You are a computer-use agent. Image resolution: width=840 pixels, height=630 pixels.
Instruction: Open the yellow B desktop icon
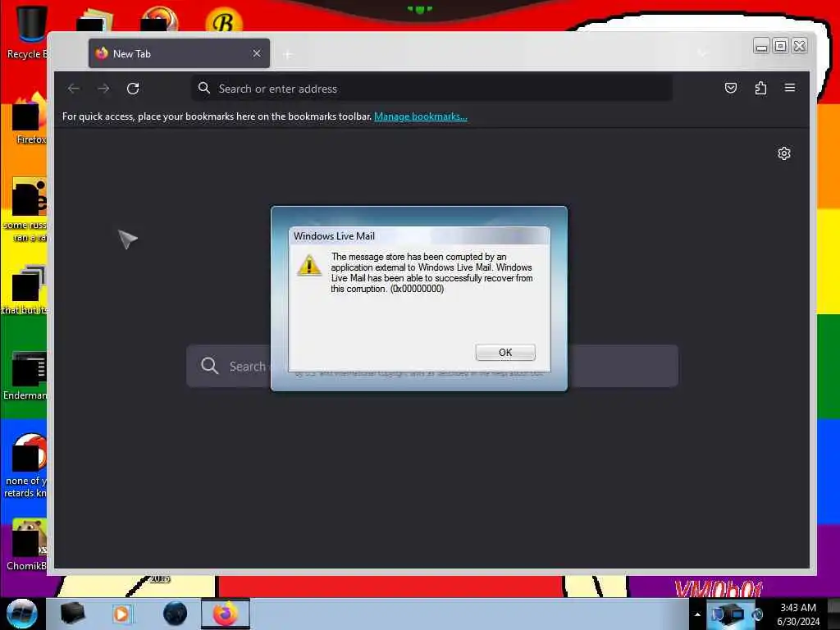pyautogui.click(x=224, y=21)
